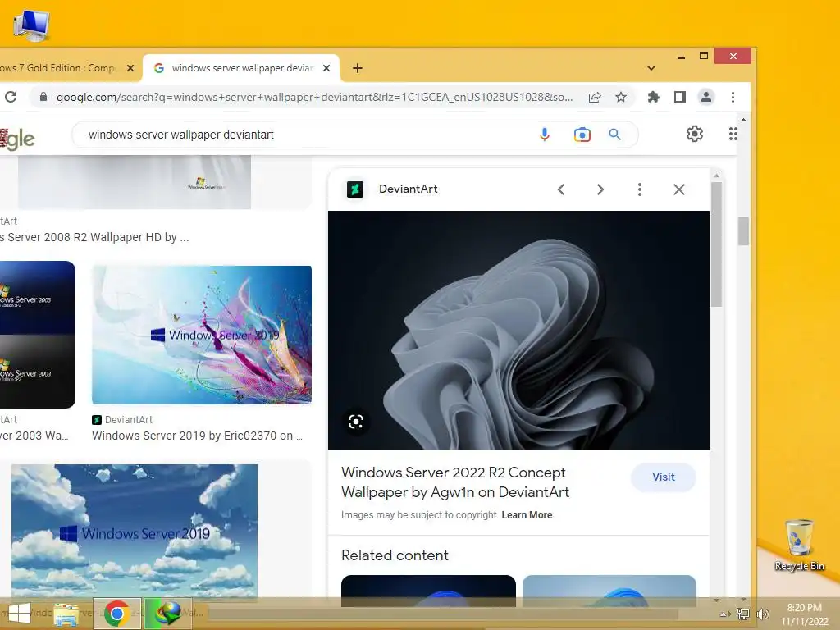Click first dark related content thumbnail
The width and height of the screenshot is (840, 630).
(428, 591)
